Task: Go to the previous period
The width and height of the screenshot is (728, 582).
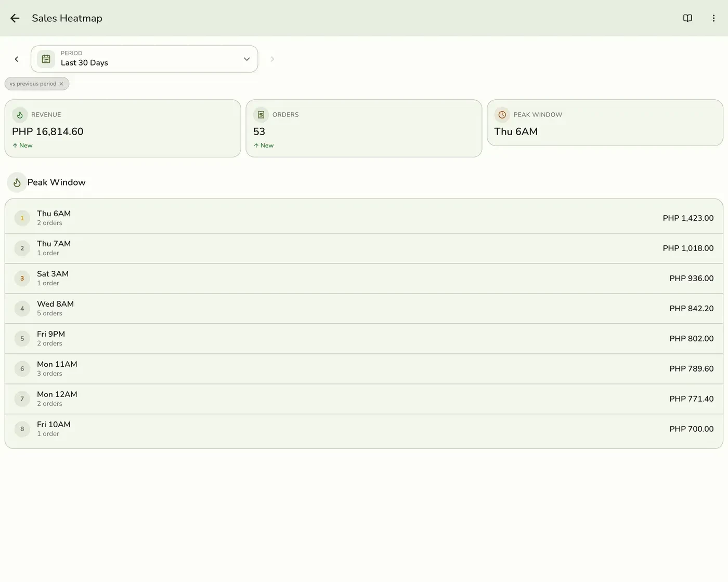Action: pyautogui.click(x=17, y=59)
